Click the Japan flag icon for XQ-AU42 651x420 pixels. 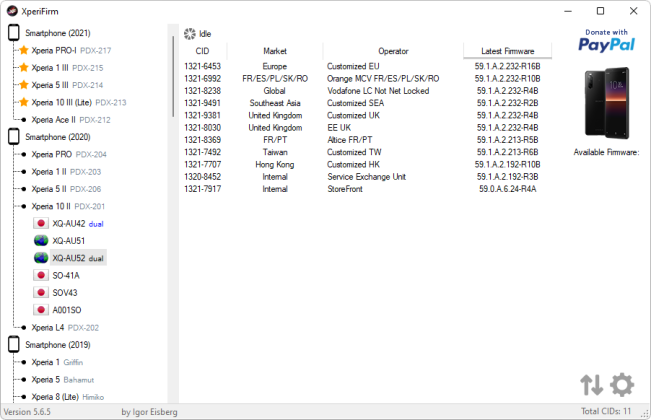(41, 223)
